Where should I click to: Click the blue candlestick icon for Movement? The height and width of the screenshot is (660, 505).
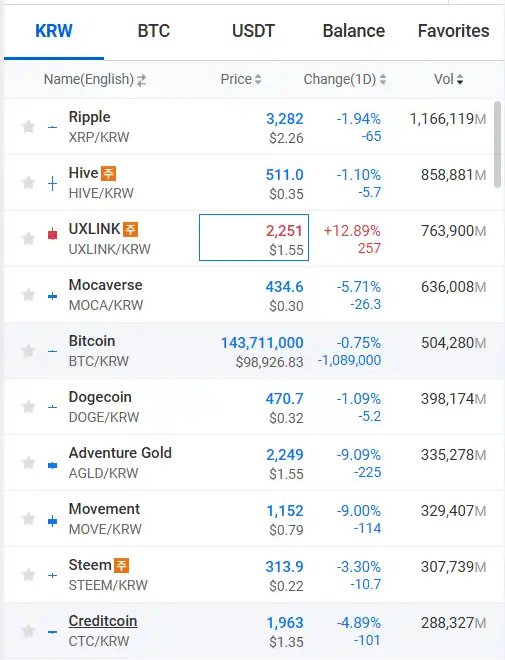tap(53, 521)
